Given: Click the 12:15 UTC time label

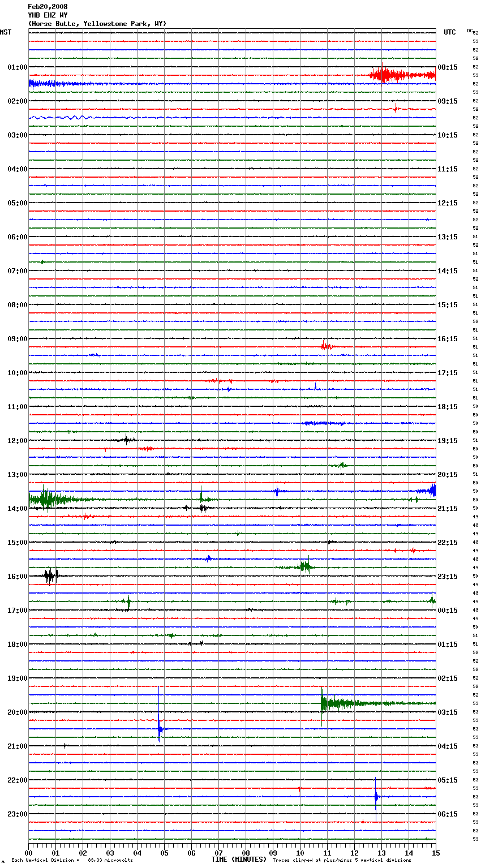Looking at the screenshot, I should tap(448, 203).
